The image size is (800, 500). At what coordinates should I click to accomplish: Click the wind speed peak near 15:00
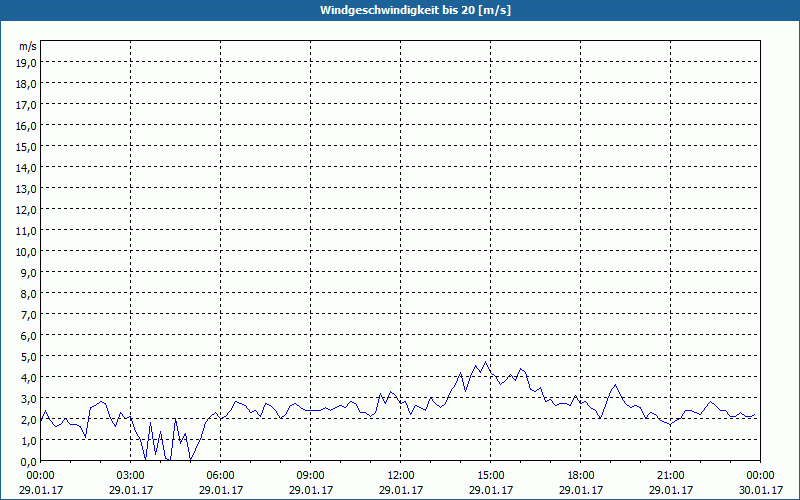485,362
